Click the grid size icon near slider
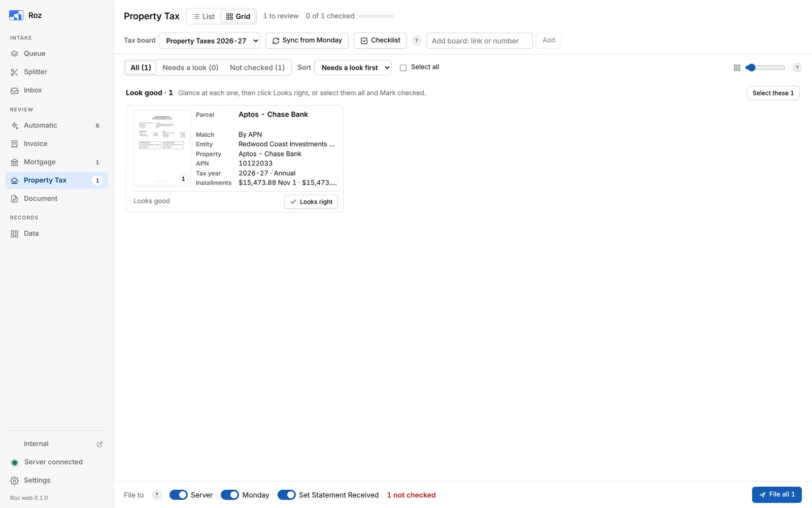Screen dimensions: 812x508 click(x=737, y=68)
